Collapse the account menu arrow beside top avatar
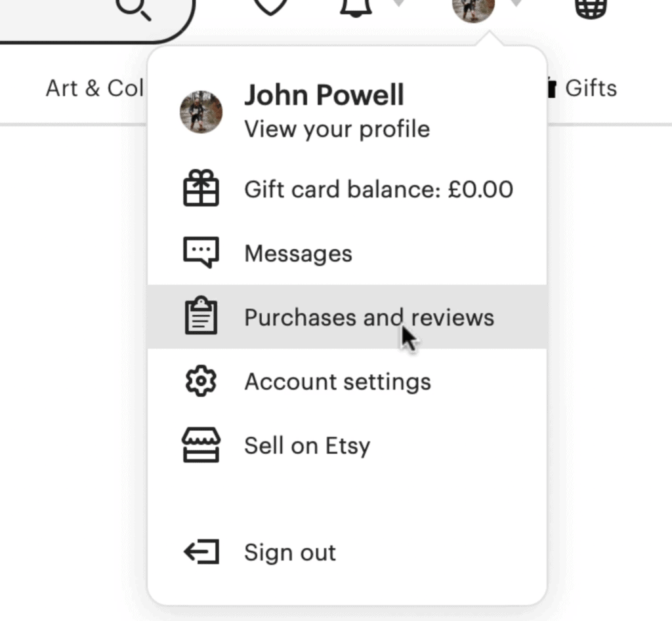672x621 pixels. (516, 5)
